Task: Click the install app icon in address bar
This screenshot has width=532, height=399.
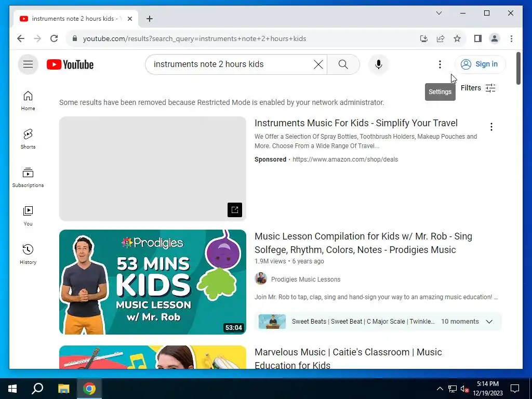Action: [x=424, y=38]
